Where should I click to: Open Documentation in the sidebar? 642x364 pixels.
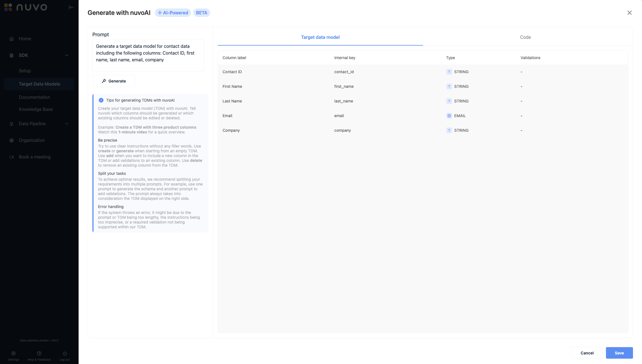click(x=34, y=97)
